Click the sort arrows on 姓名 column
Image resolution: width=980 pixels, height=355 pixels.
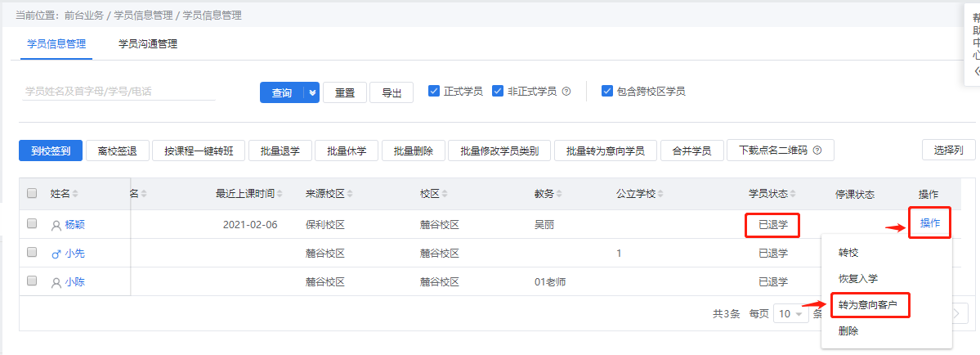pyautogui.click(x=75, y=194)
